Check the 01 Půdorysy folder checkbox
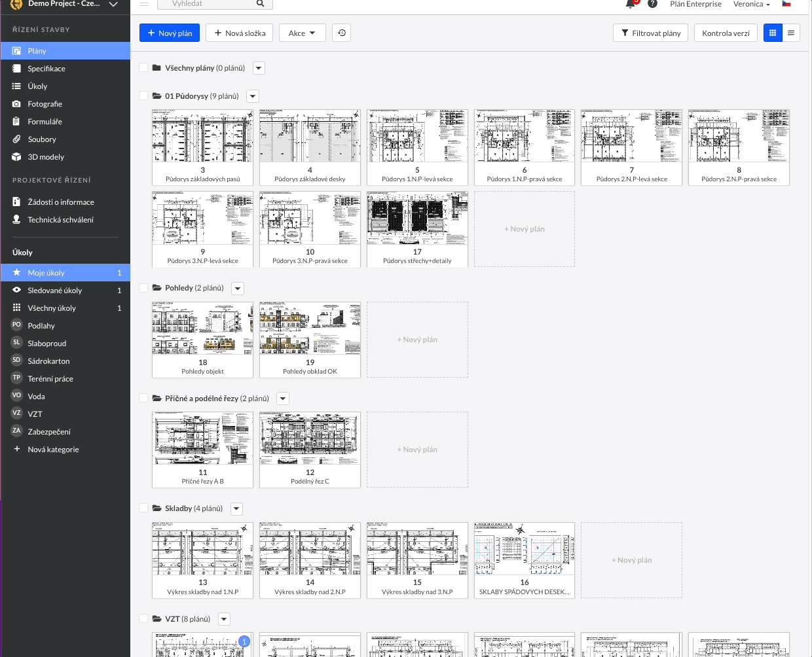812x657 pixels. coord(143,96)
